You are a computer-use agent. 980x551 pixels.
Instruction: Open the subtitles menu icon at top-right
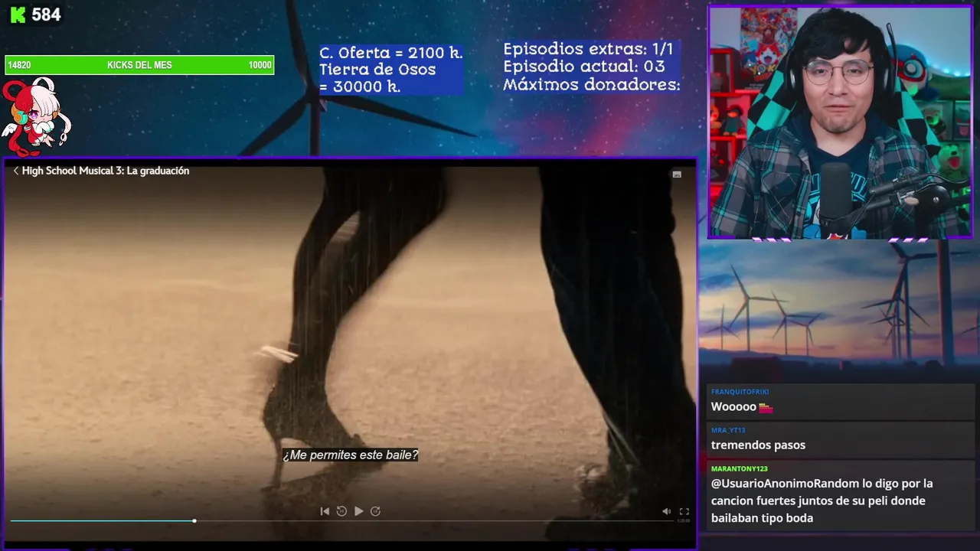[x=677, y=174]
